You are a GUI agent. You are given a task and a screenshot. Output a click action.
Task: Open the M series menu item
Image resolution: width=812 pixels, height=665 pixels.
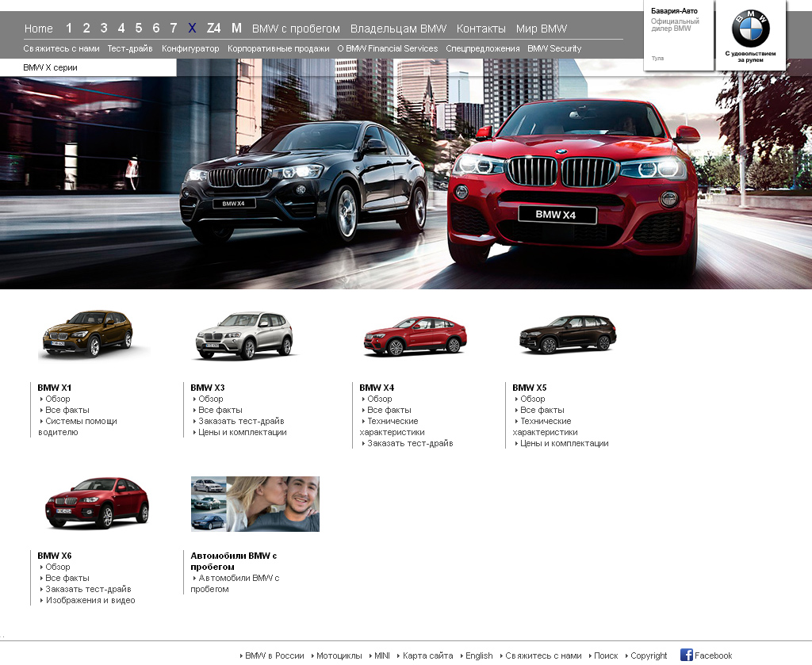(236, 28)
